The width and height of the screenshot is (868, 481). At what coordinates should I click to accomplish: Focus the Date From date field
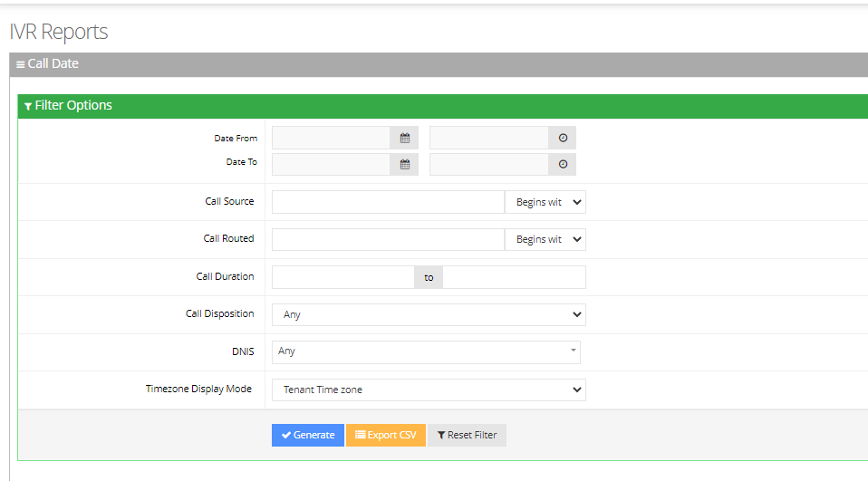332,138
